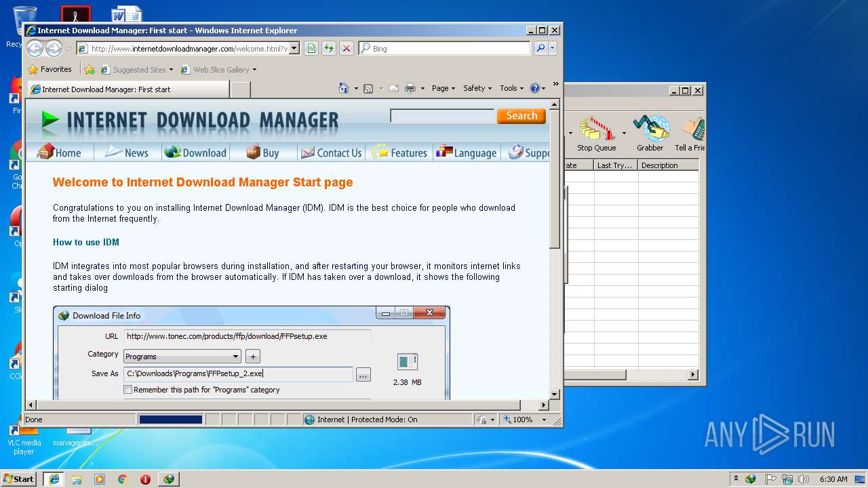This screenshot has height=488, width=868.
Task: Expand the Home button dropdown arrow
Action: point(356,88)
